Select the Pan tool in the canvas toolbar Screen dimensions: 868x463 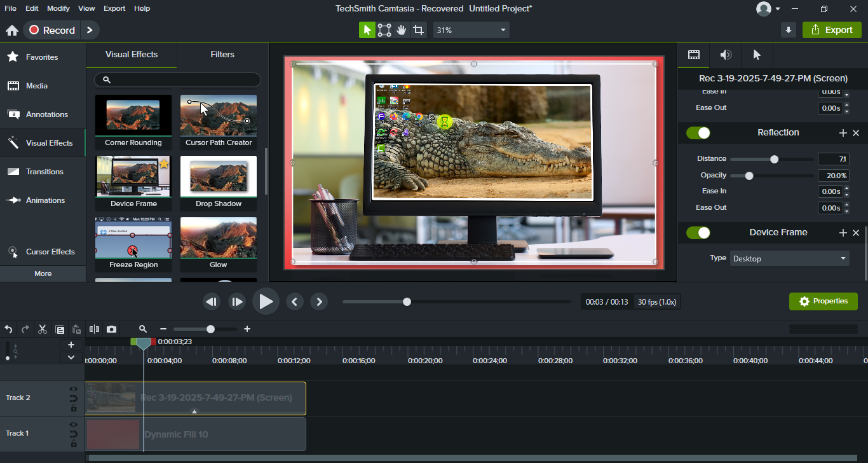(401, 29)
